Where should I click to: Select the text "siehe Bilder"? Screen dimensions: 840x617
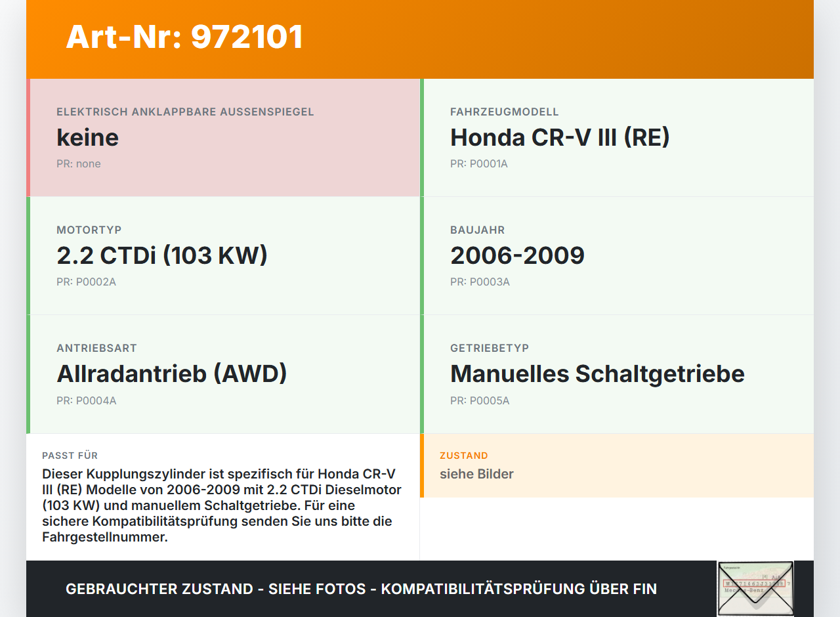pos(476,474)
